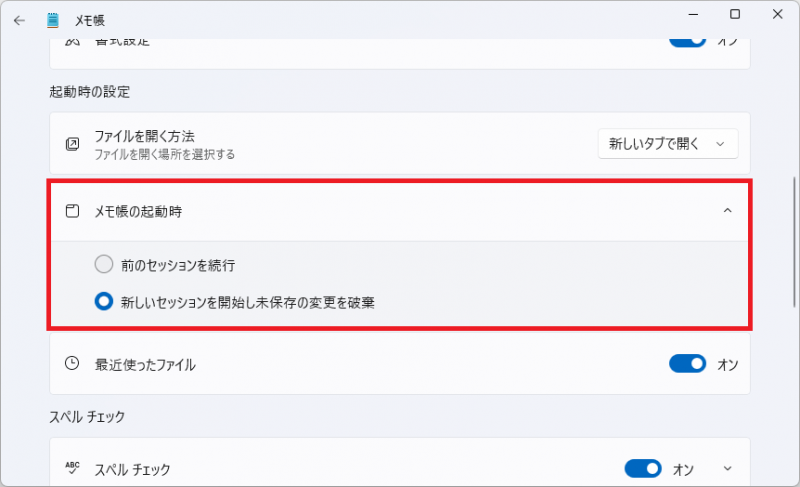Click the partially hidden formatting icon

[x=72, y=42]
